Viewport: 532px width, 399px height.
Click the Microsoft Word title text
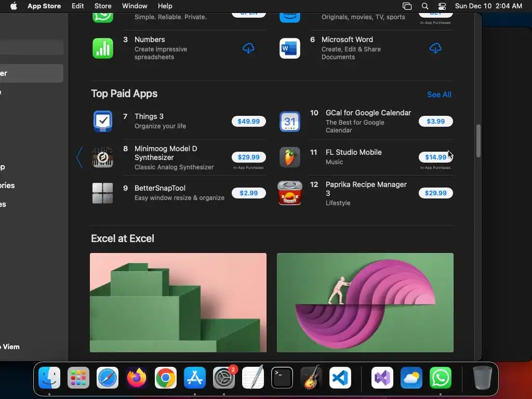pyautogui.click(x=347, y=39)
